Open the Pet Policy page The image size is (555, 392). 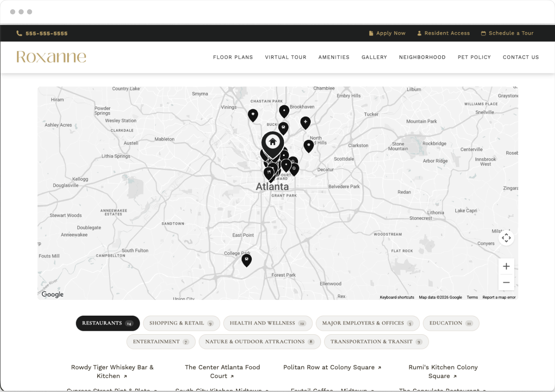(474, 57)
